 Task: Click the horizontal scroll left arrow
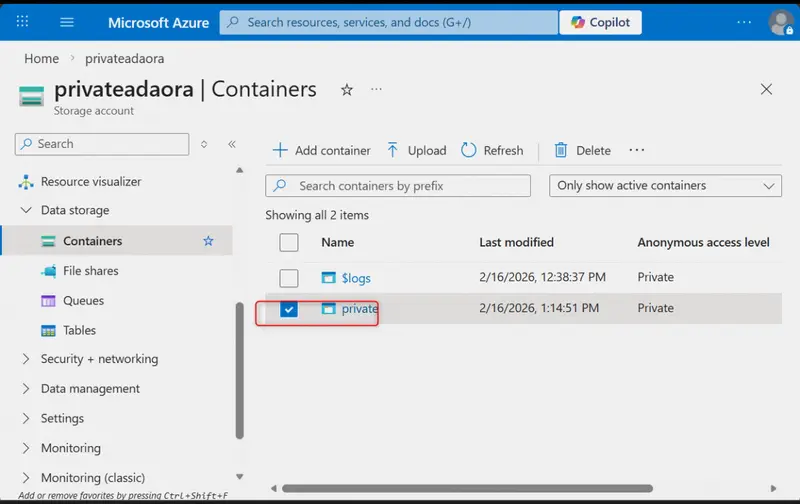point(273,488)
